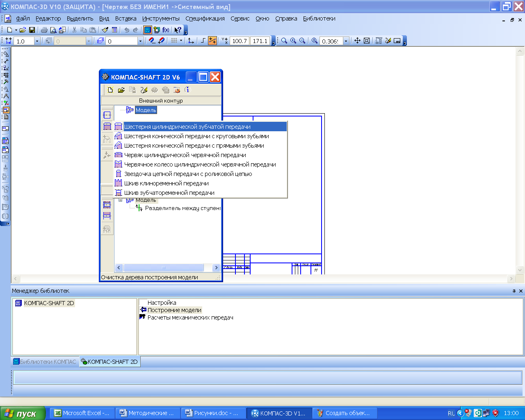Click the X coordinate field 100.7

[x=240, y=41]
